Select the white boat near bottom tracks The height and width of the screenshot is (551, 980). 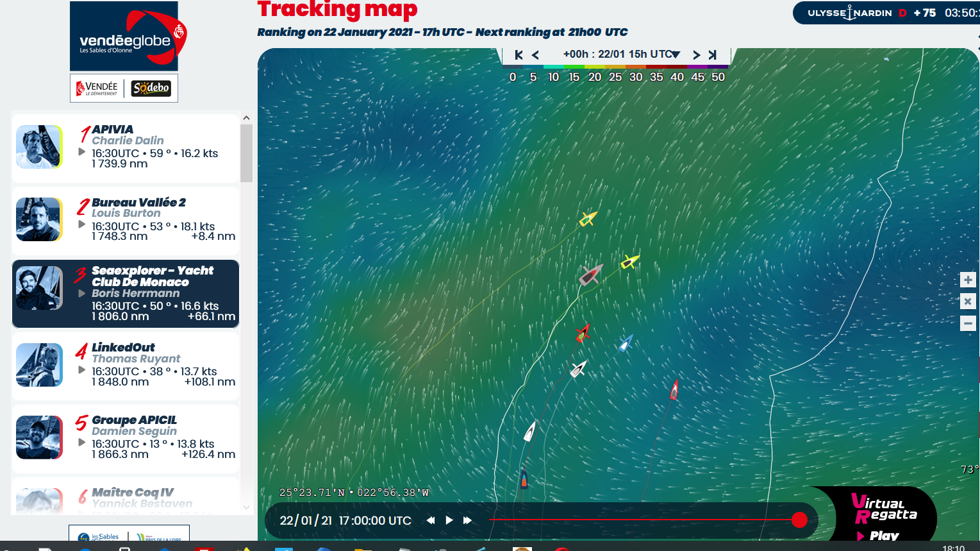click(530, 431)
